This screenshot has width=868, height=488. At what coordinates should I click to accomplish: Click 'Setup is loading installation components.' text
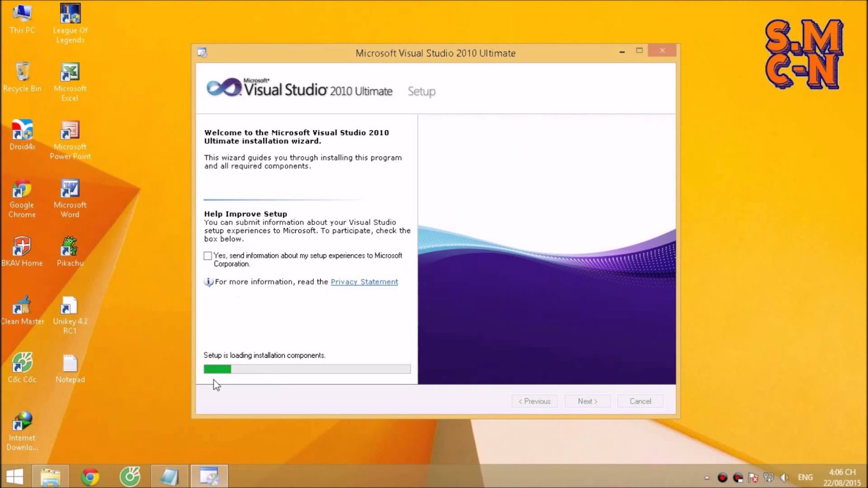pos(264,356)
